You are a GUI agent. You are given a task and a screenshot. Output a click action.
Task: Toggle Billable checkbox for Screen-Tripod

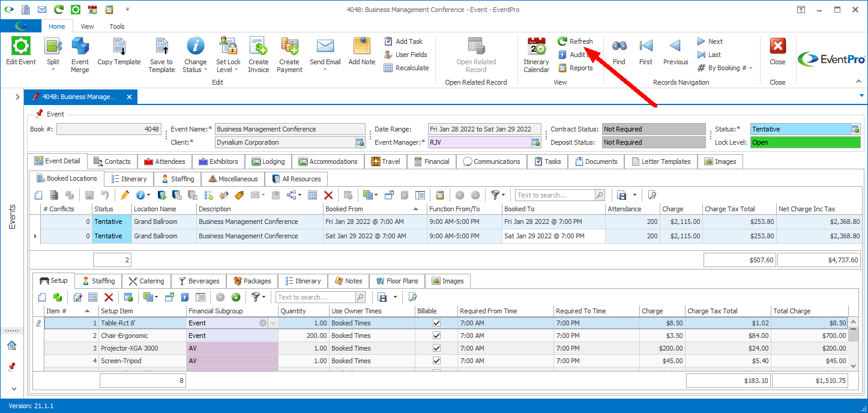436,361
